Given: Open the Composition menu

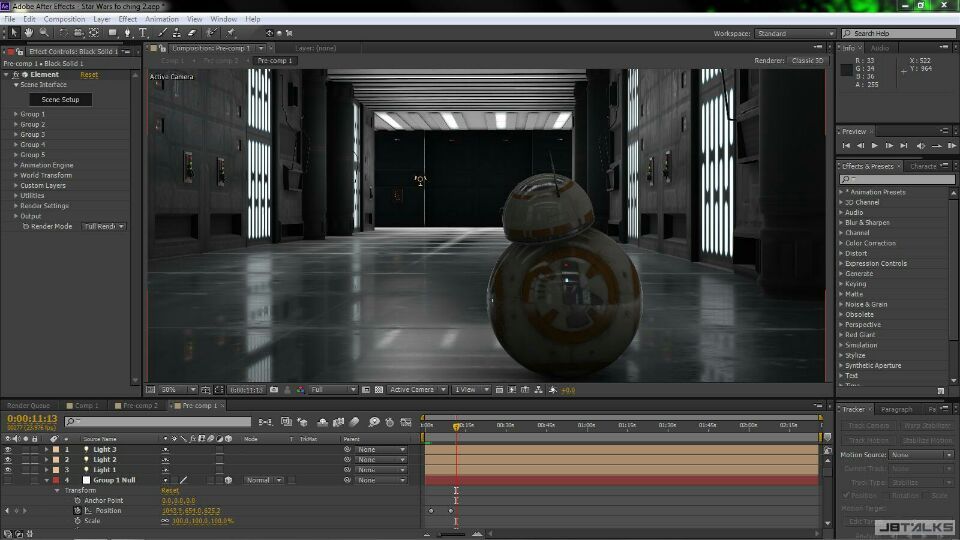Looking at the screenshot, I should (64, 19).
